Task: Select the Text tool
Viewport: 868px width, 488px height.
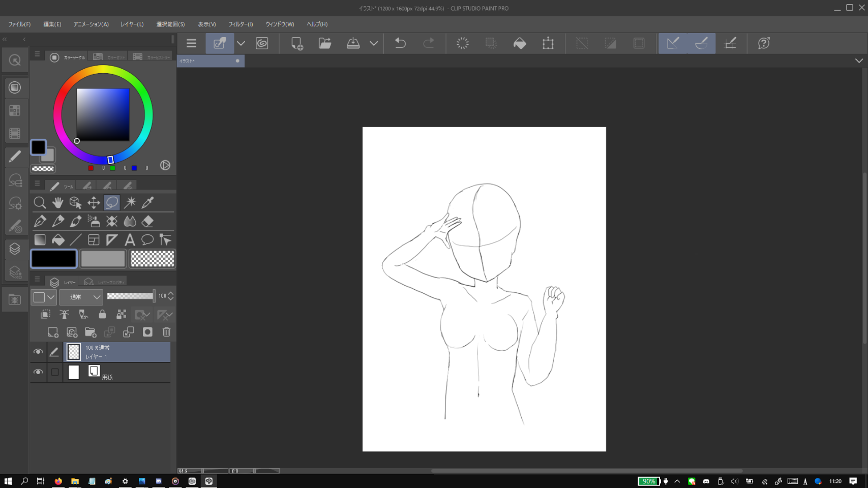Action: (130, 239)
